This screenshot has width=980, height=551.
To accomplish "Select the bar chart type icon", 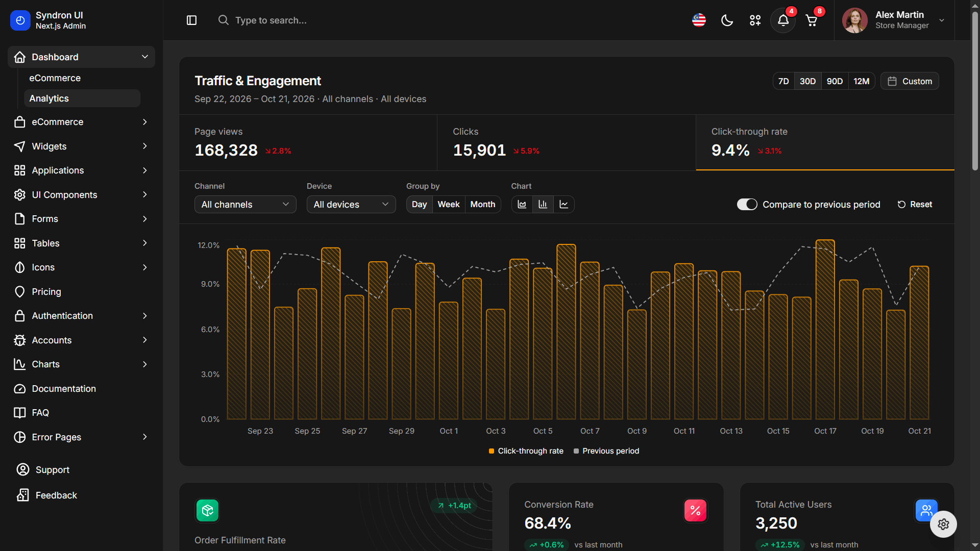I will point(543,205).
